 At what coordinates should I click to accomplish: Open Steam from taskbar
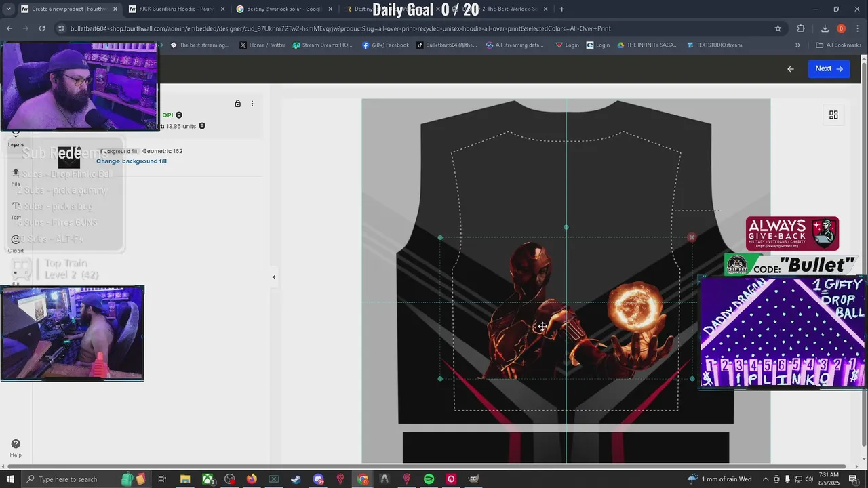coord(296,479)
